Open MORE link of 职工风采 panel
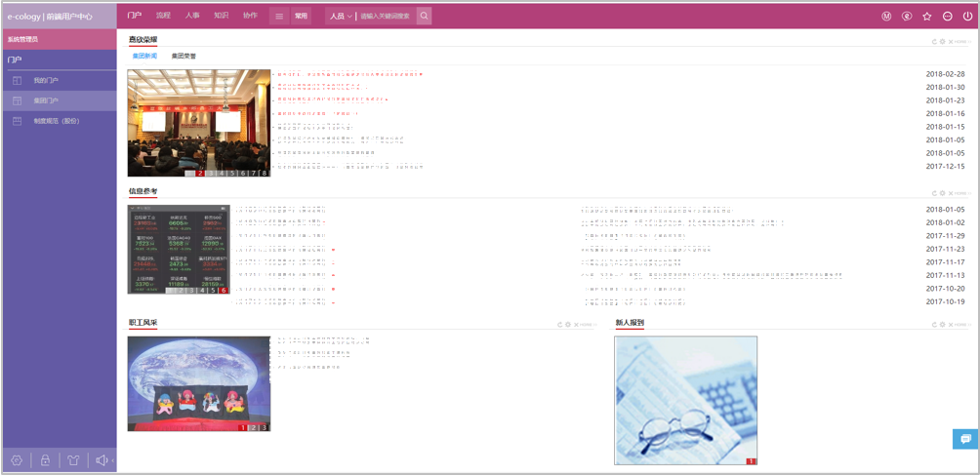Screen dimensions: 980x476 pos(588,325)
